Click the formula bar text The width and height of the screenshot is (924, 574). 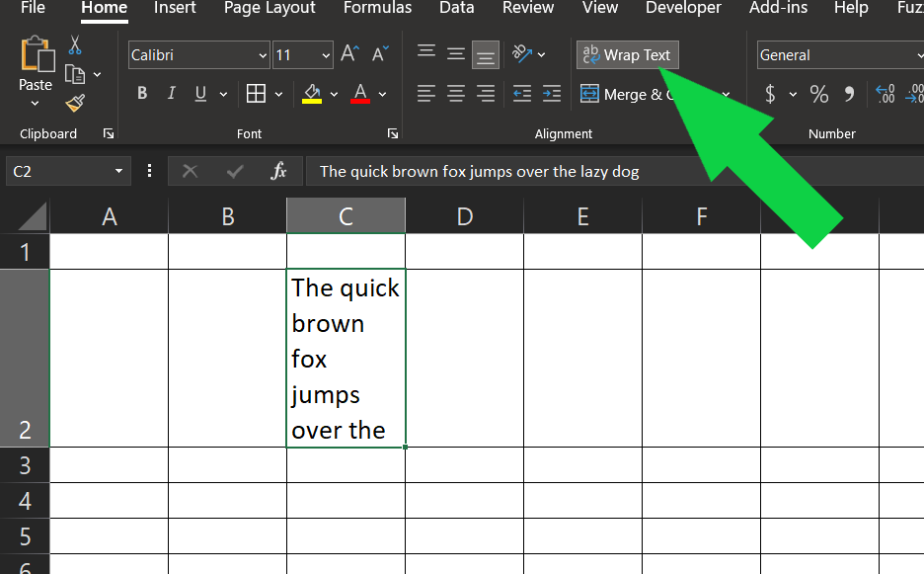pyautogui.click(x=479, y=172)
